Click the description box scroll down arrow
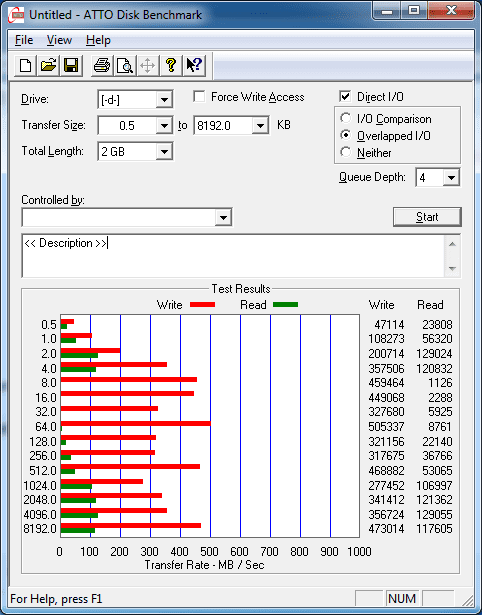482x615 pixels. [x=452, y=269]
